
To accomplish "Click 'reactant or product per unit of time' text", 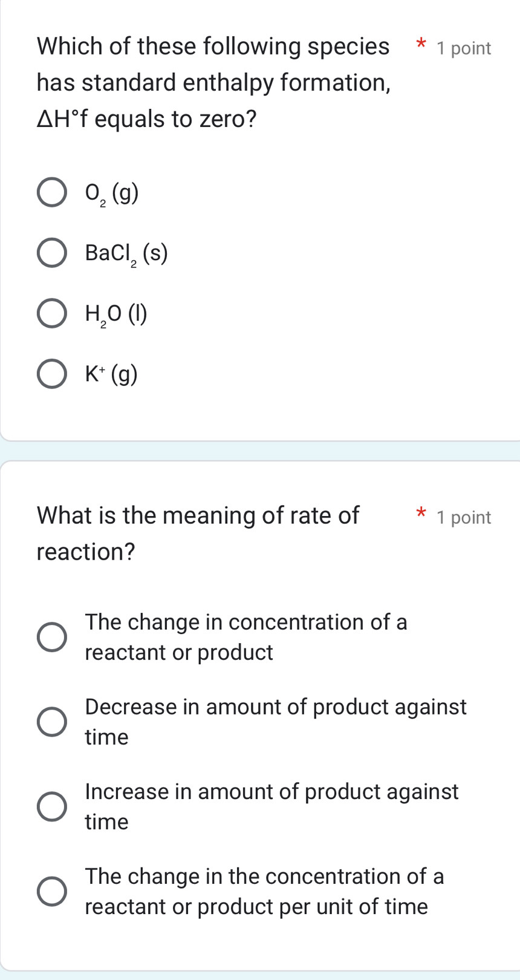I will tap(256, 906).
